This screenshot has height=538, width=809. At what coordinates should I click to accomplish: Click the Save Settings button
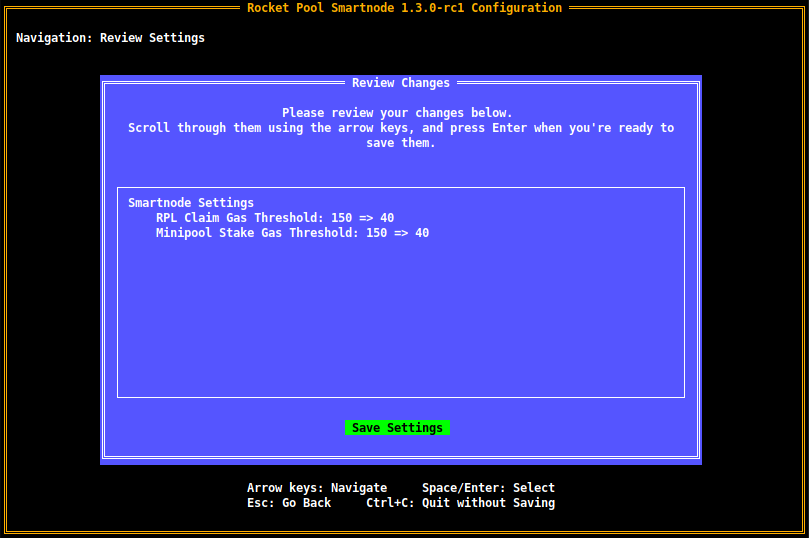(397, 428)
